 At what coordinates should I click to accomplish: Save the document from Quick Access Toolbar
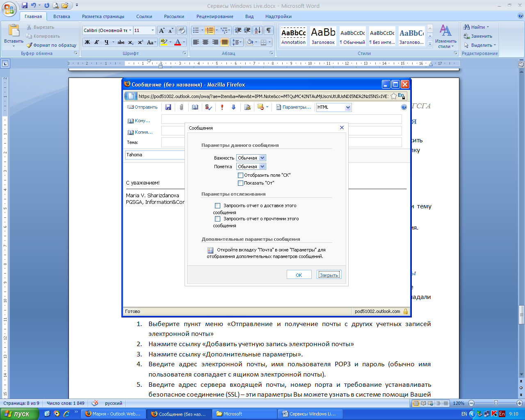coord(25,6)
